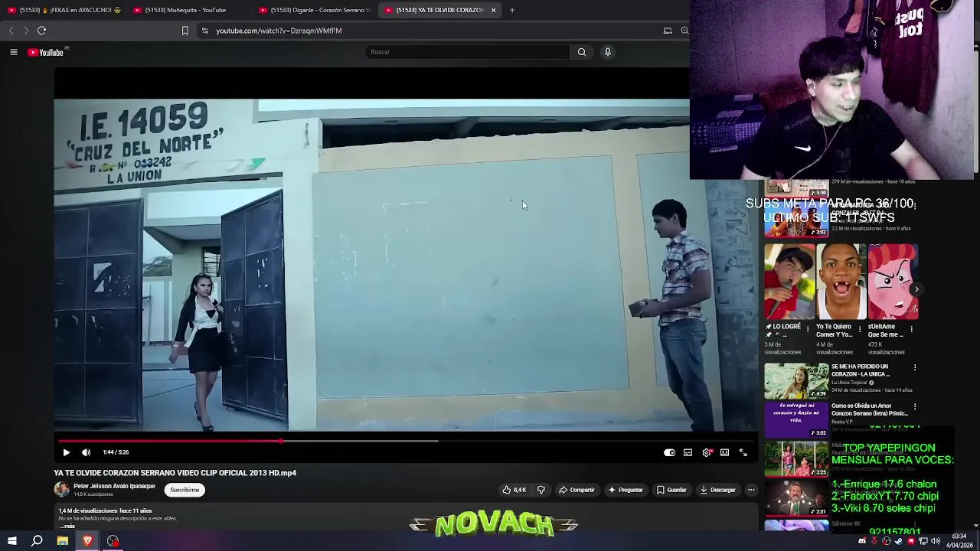Close the YA TE OLVIDE CORAZON tab
Screen dimensions: 980x551
coord(493,10)
